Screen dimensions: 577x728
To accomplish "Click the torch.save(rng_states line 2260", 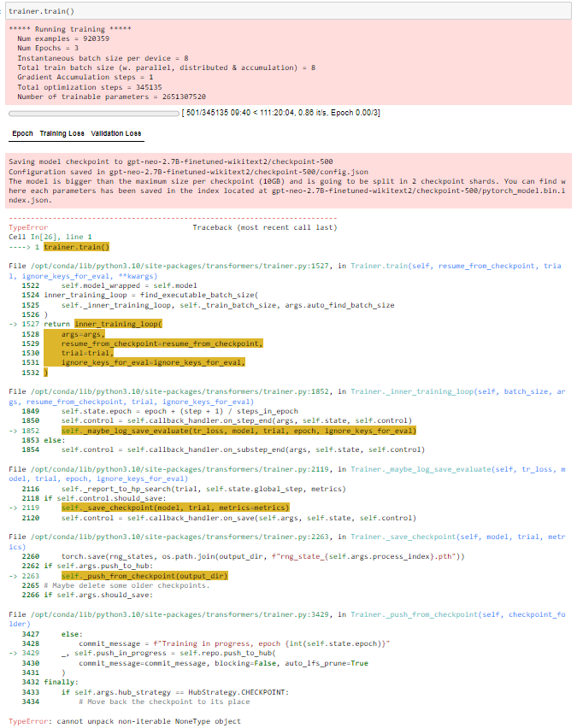I will 262,556.
